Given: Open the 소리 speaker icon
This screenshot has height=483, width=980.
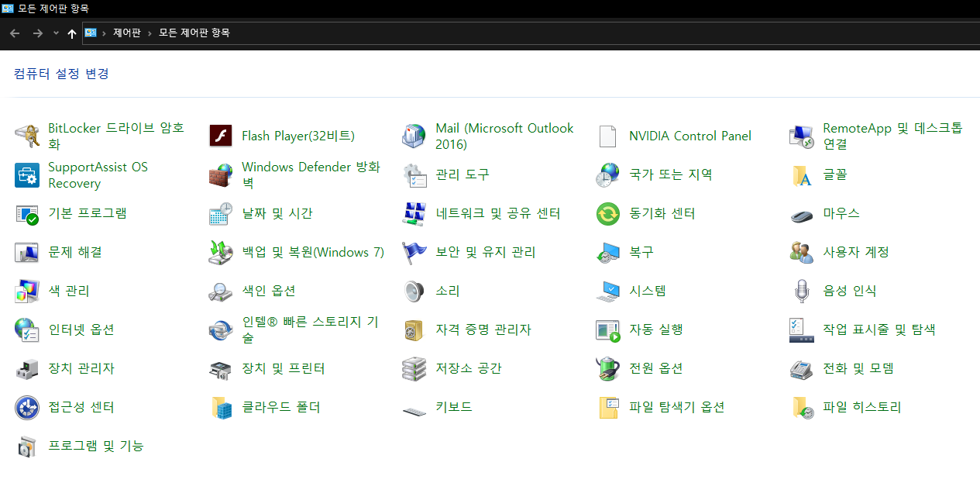Looking at the screenshot, I should pyautogui.click(x=414, y=292).
